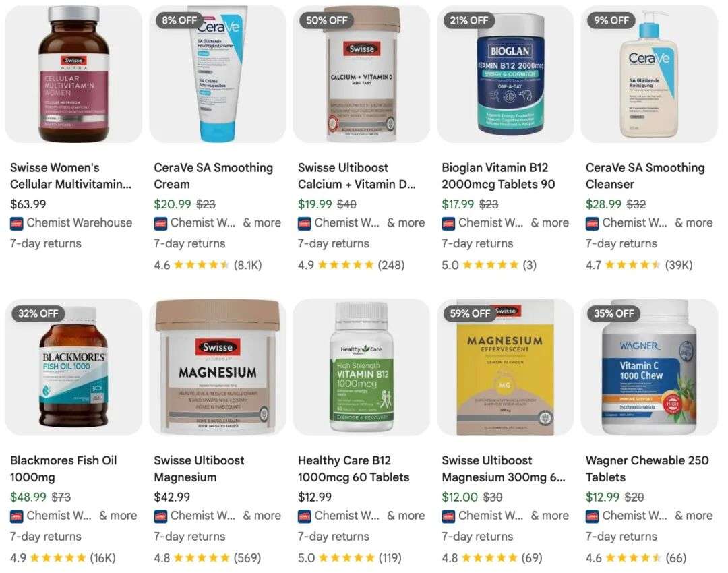Open the Healthy Care Vitamin B12 bottle image
728x573 pixels.
coord(361,367)
